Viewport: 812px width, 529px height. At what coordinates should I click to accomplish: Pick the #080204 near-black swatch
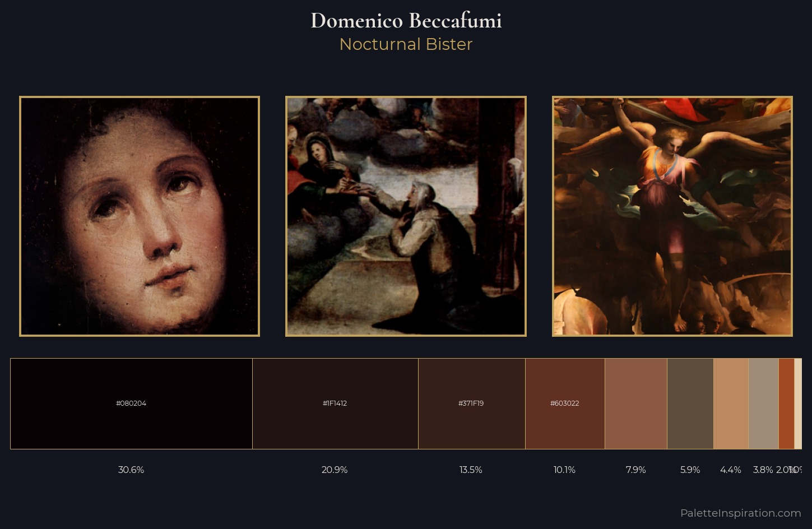pyautogui.click(x=131, y=403)
